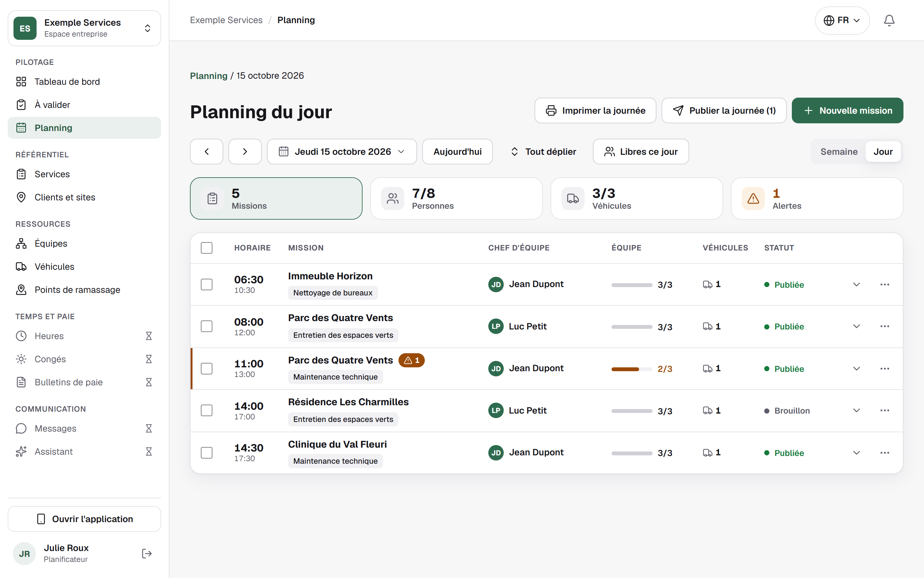This screenshot has width=924, height=578.
Task: Click the Véhicules truck icon in summary card
Action: pyautogui.click(x=573, y=198)
